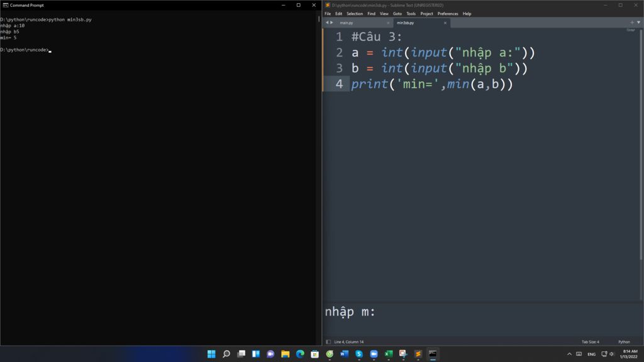
Task: Open the Preferences menu
Action: tap(448, 14)
